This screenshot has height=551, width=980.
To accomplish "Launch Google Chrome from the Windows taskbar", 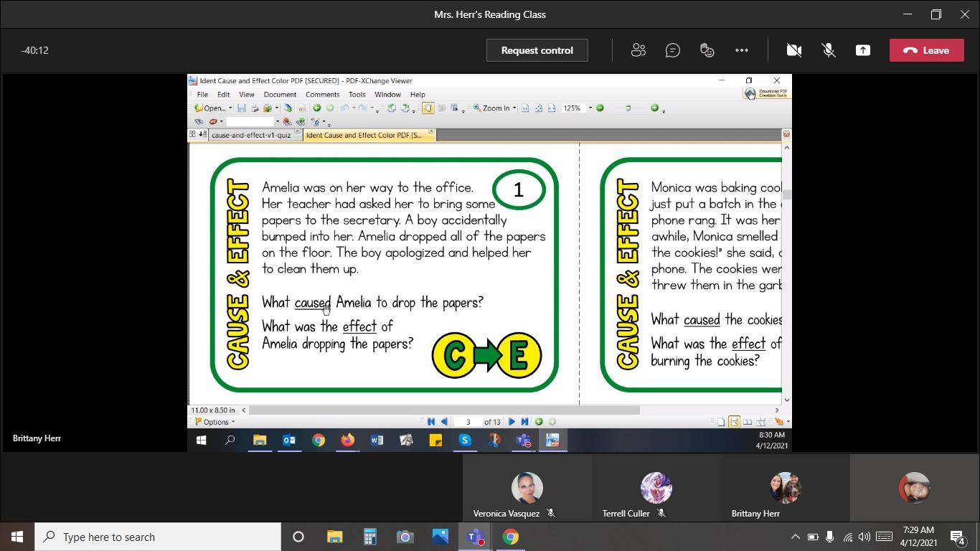I will (510, 537).
